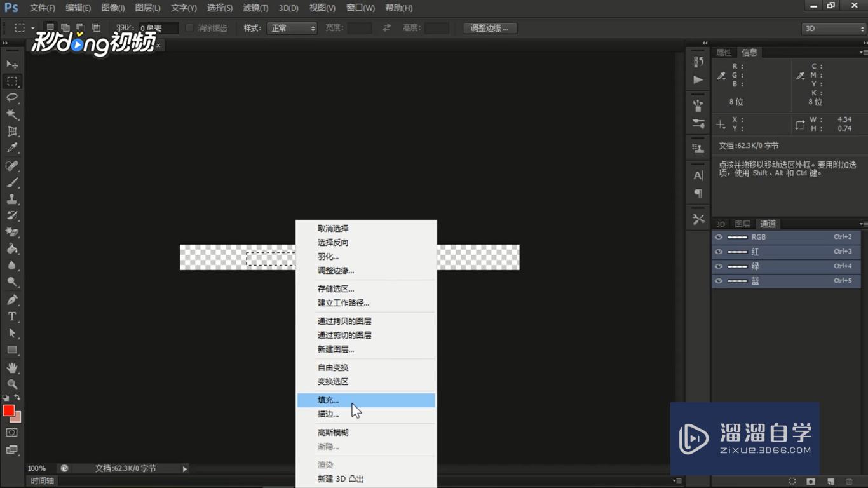Toggle visibility of the 蓝 channel
This screenshot has width=868, height=488.
tap(719, 281)
